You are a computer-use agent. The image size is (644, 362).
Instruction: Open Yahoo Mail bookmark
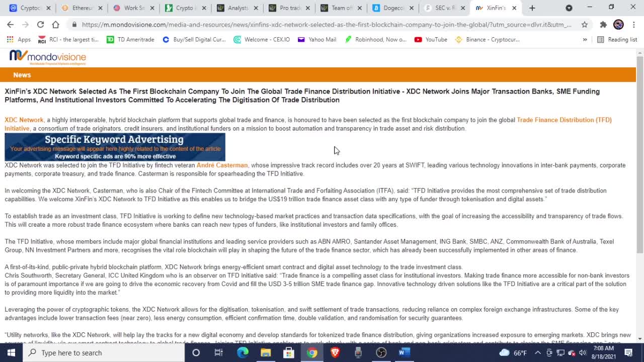coord(317,40)
